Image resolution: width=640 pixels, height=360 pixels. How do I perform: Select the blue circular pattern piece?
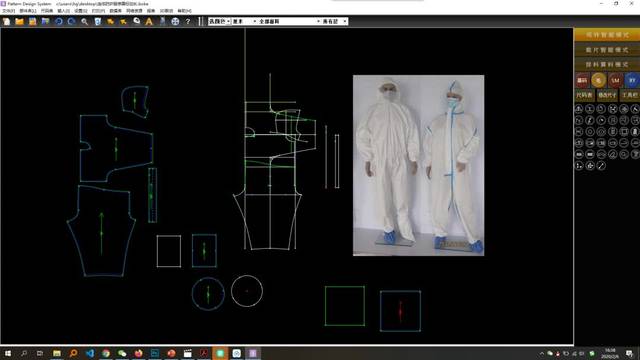tap(208, 294)
